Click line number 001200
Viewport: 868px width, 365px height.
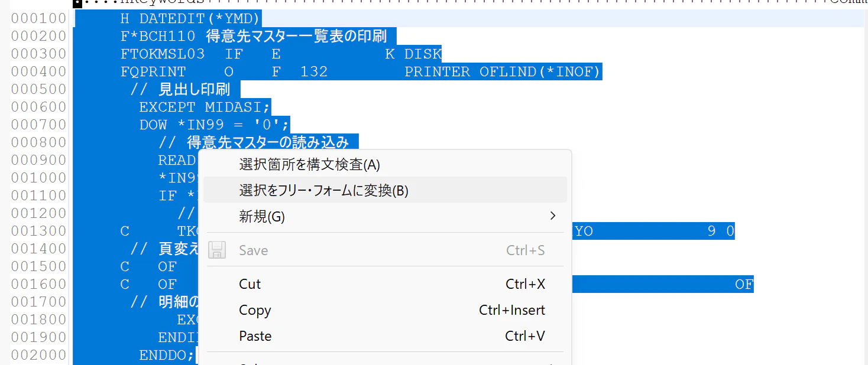coord(38,213)
